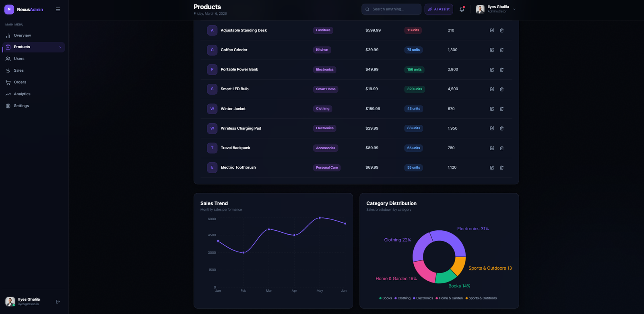This screenshot has height=314, width=644.
Task: Go to the Orders page
Action: pos(20,82)
